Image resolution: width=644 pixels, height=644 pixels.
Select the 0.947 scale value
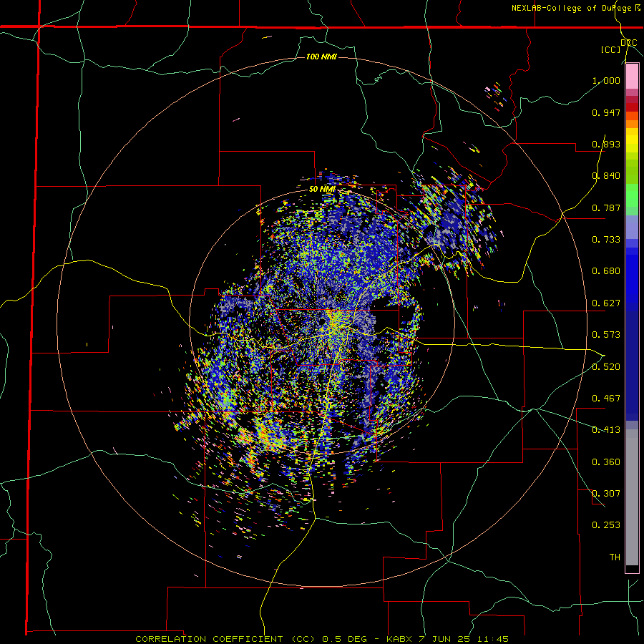pyautogui.click(x=606, y=112)
